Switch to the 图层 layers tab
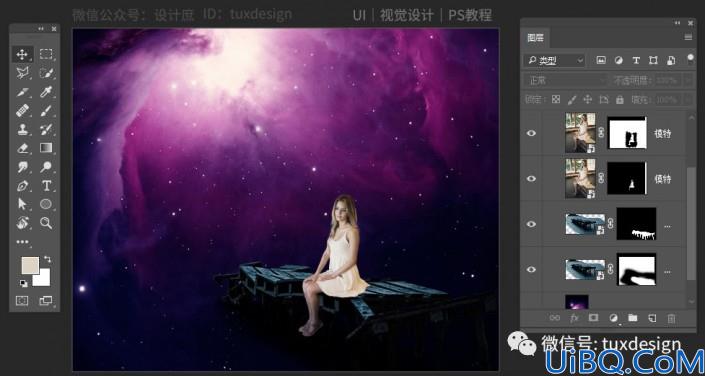 coord(535,38)
